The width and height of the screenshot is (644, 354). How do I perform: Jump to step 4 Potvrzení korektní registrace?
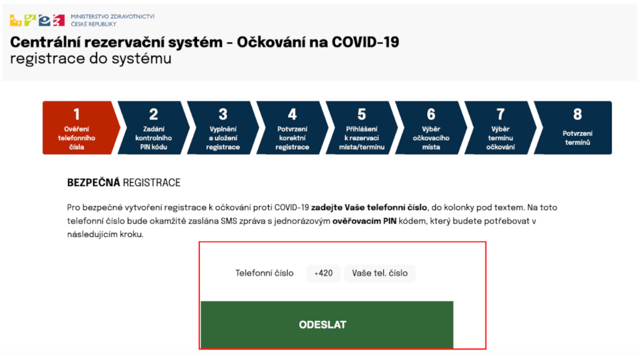point(292,128)
